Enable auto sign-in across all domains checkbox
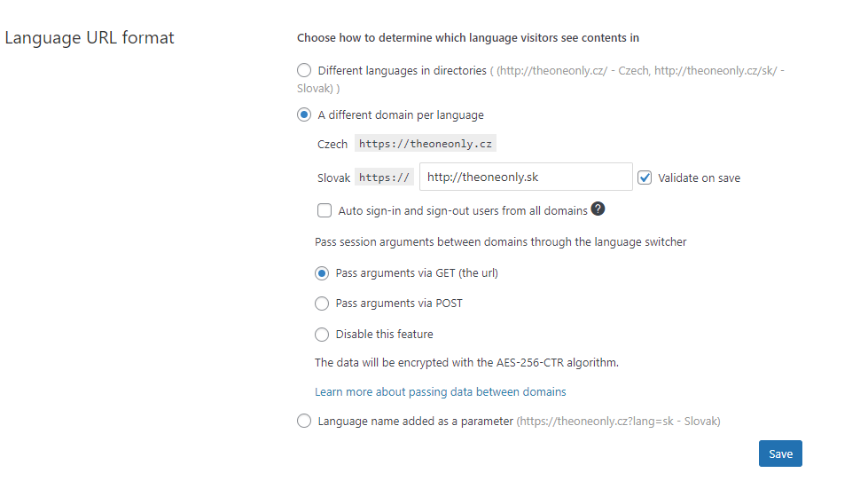Image resolution: width=868 pixels, height=481 pixels. click(325, 210)
